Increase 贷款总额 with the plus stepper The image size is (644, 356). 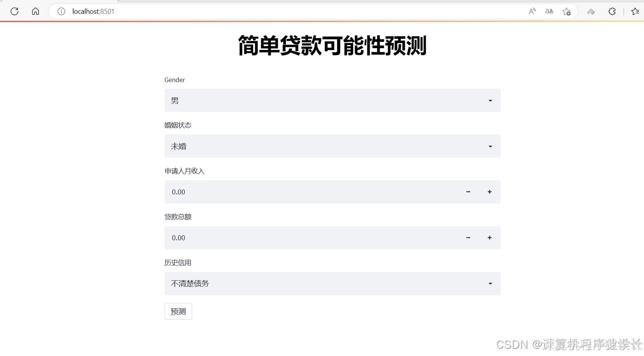click(x=489, y=238)
